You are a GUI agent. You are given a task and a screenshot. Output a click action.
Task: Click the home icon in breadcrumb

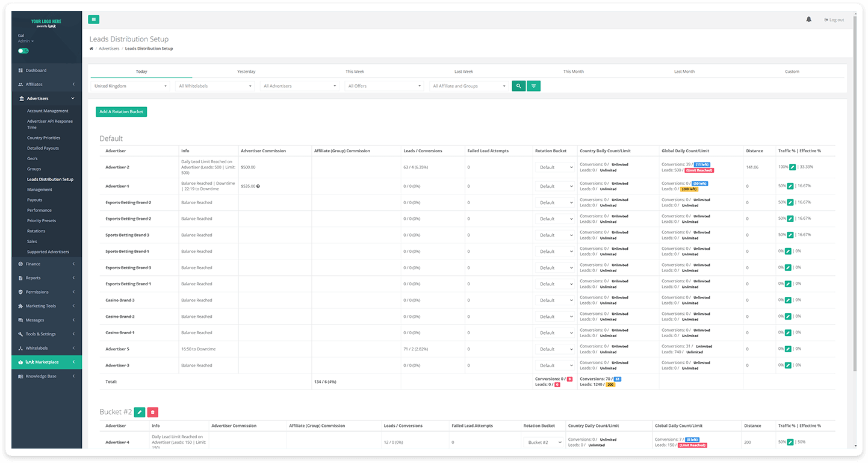click(91, 48)
